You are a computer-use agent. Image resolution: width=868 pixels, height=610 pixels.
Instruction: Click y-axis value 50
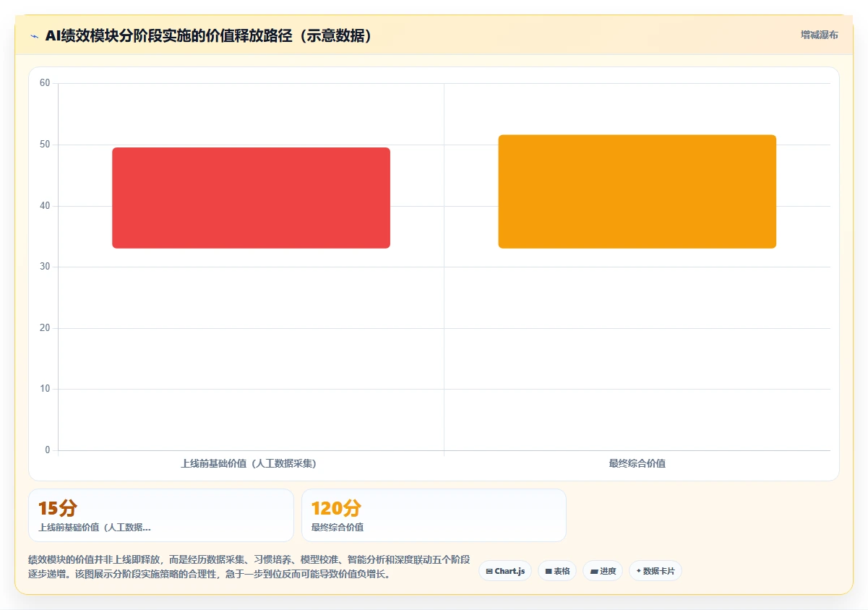point(45,145)
